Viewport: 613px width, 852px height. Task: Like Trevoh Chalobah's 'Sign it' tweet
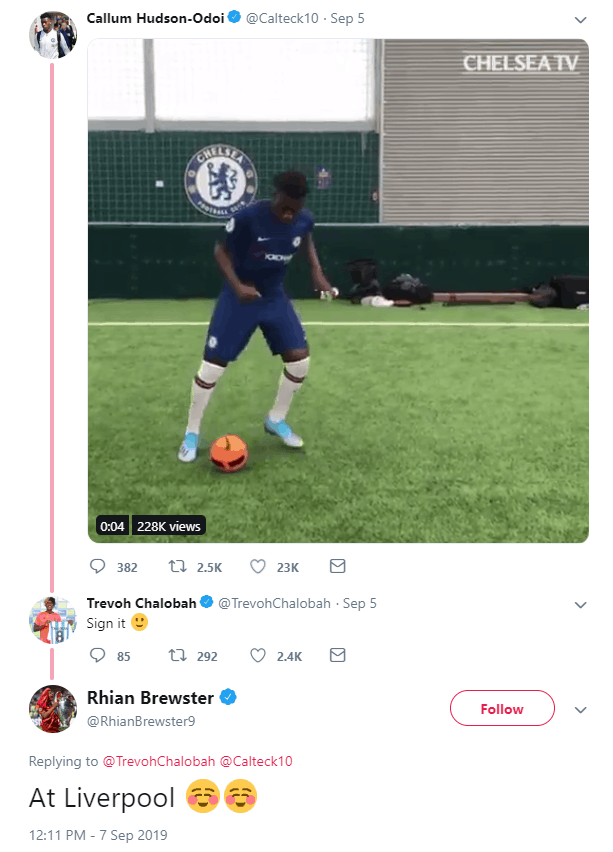pyautogui.click(x=258, y=655)
